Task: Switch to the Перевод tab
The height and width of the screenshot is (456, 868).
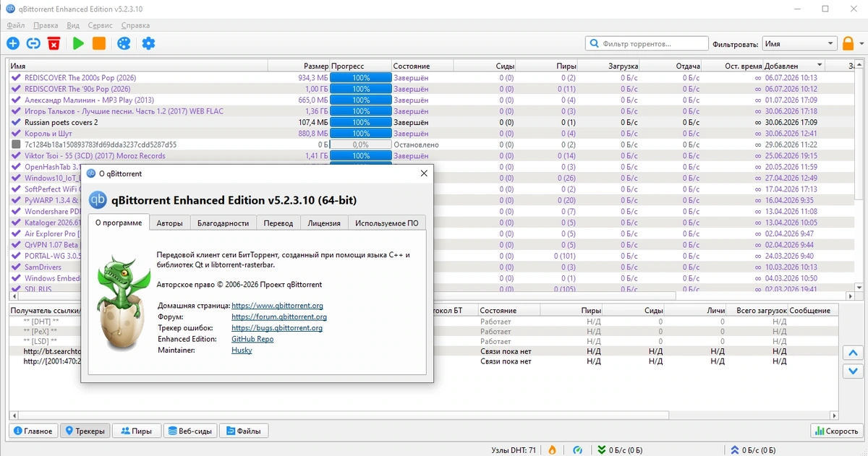Action: 278,223
